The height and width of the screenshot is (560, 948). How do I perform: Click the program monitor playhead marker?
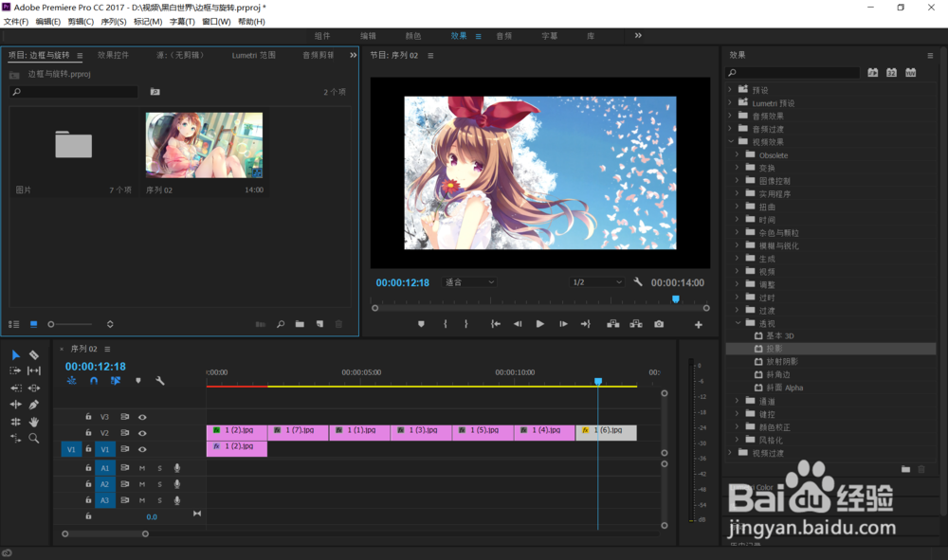coord(676,299)
